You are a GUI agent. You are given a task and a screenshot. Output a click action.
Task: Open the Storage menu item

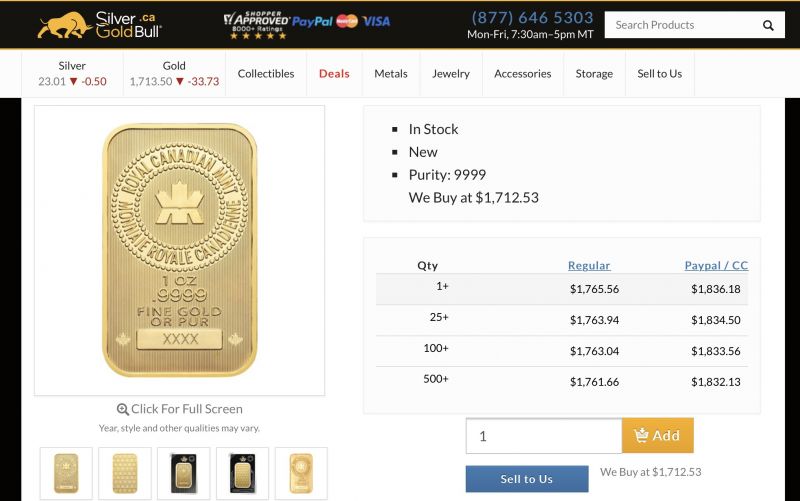pyautogui.click(x=594, y=73)
